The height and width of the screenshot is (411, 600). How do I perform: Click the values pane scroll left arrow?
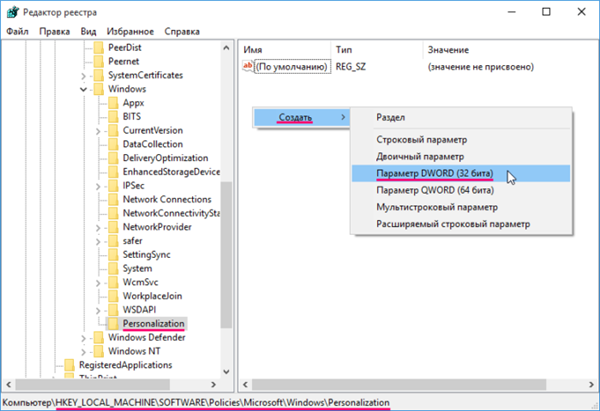[x=245, y=384]
